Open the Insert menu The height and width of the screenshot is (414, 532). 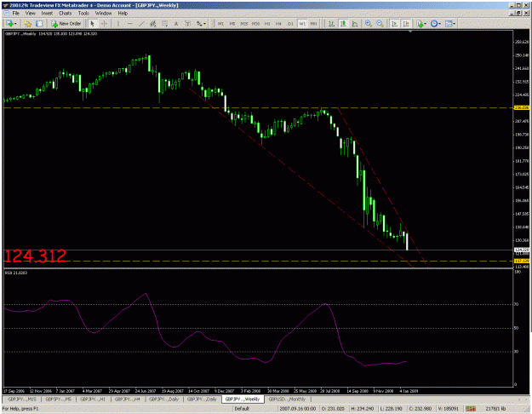[x=47, y=14]
